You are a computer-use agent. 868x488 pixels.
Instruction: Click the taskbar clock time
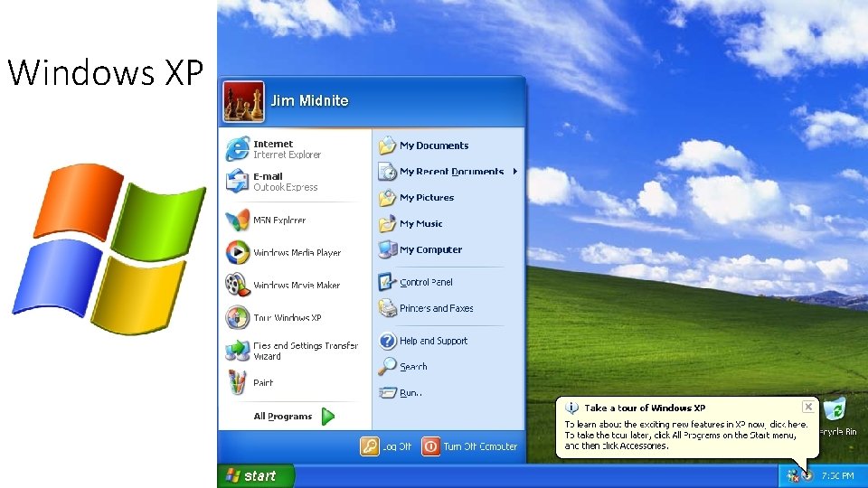pyautogui.click(x=837, y=476)
